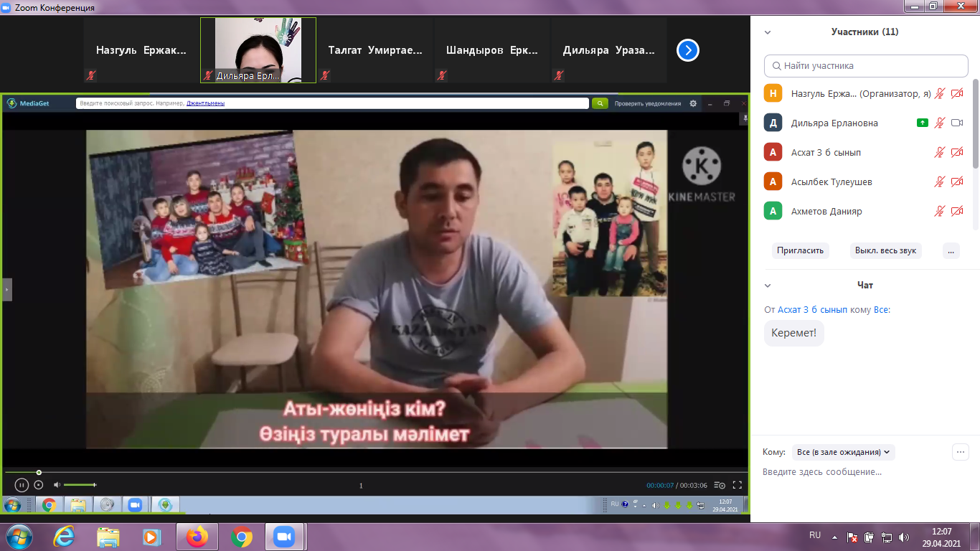Screen dimensions: 980x551
Task: Click Дильяра Ерлановна green screen-share indicator
Action: click(923, 123)
